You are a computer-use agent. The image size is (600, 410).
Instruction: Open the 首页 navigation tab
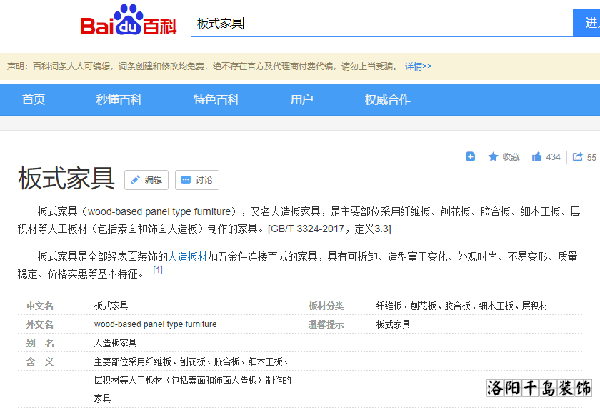point(34,99)
